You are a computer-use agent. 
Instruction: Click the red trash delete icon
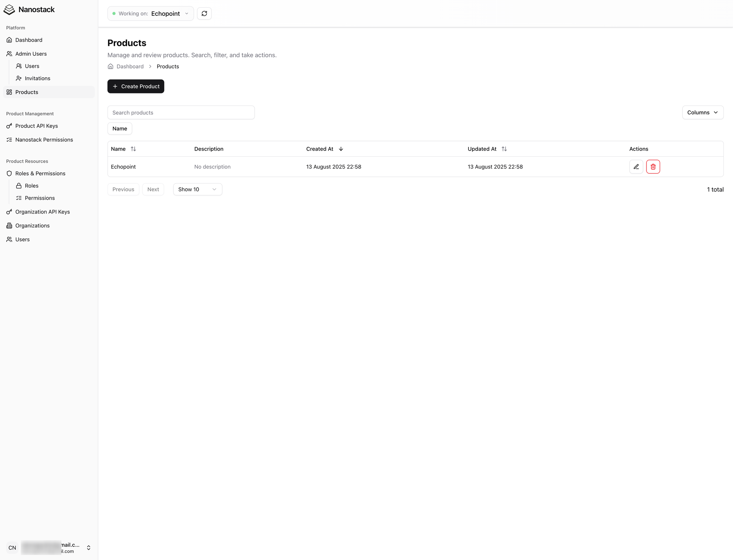tap(653, 167)
